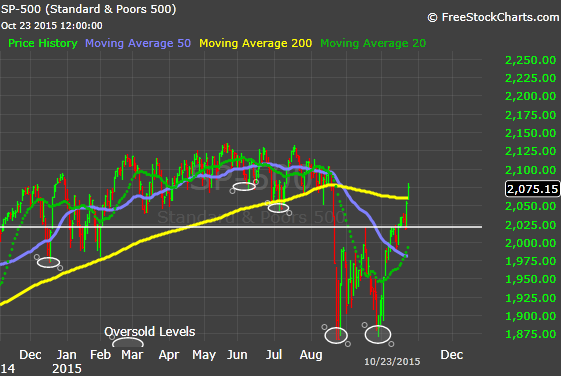Click the 1,900.00 price axis label

click(x=530, y=316)
